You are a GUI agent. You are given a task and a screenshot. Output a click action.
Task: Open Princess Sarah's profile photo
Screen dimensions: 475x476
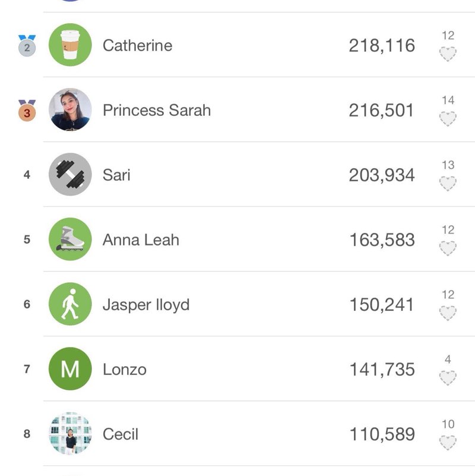coord(70,110)
